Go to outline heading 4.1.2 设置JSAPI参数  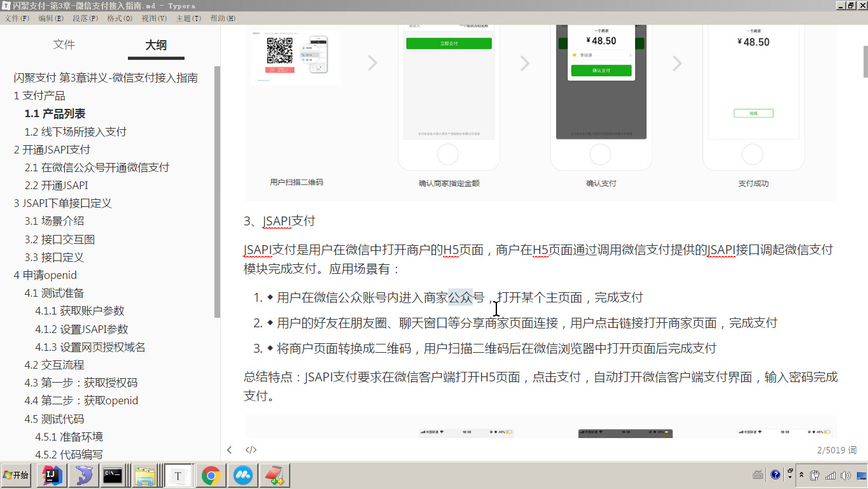pyautogui.click(x=81, y=329)
